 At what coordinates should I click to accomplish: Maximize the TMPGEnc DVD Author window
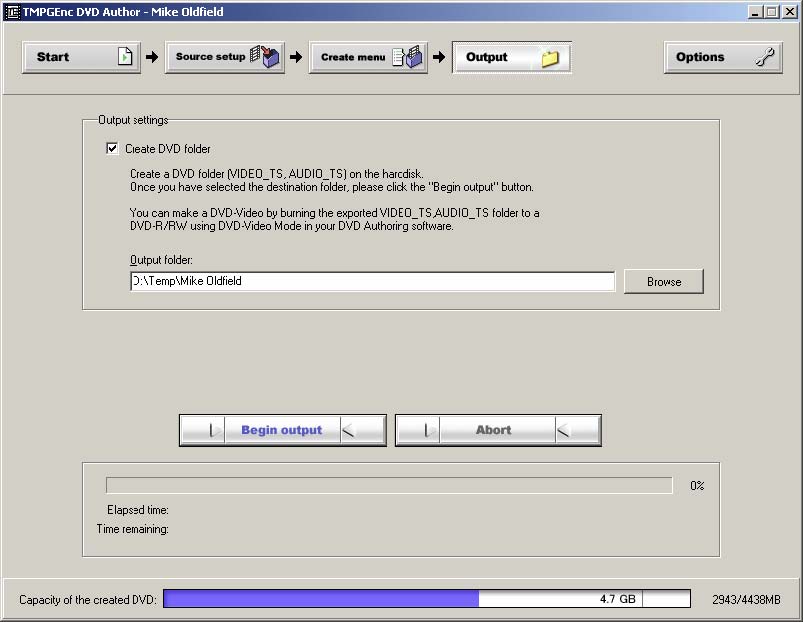tap(772, 12)
